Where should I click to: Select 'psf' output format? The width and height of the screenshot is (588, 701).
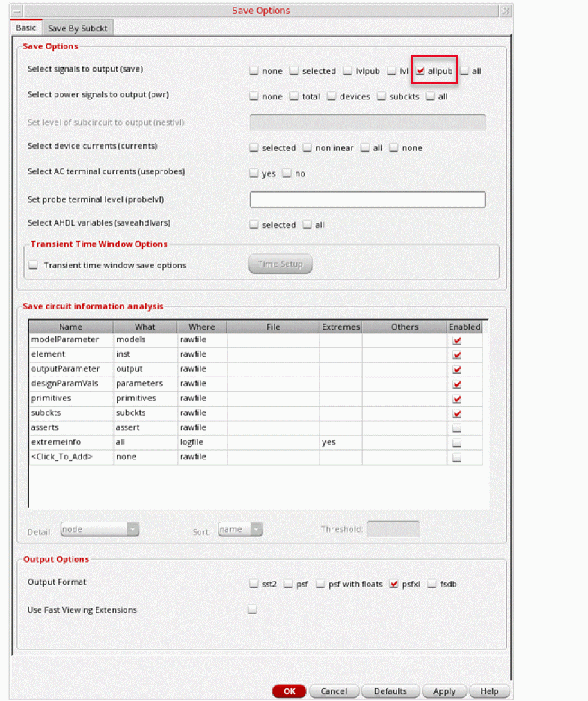[289, 584]
